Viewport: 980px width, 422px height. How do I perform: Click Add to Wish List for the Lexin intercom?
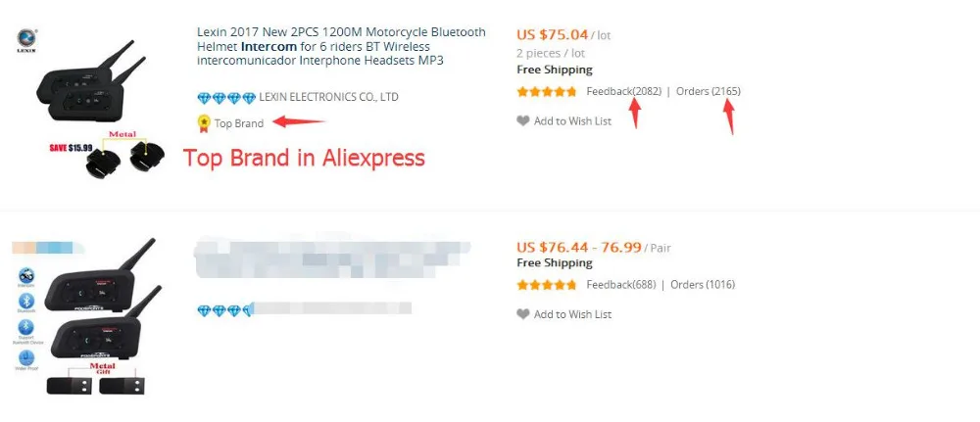[x=572, y=121]
